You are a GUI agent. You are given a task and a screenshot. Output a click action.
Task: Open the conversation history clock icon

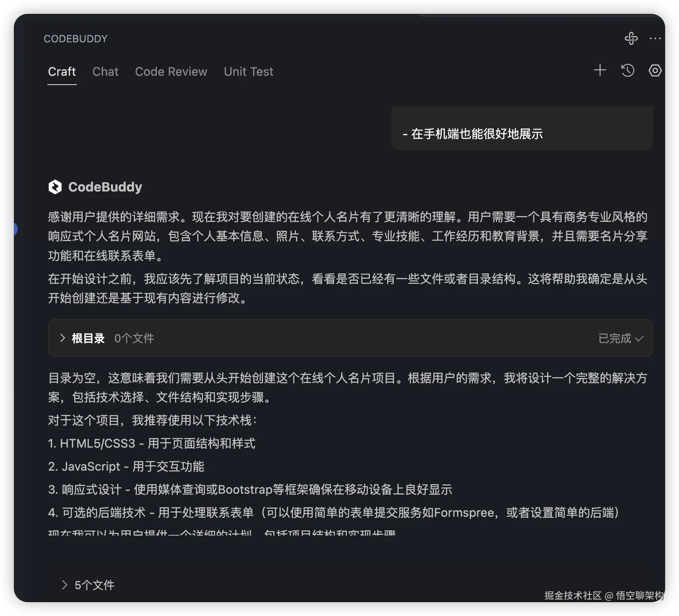click(x=627, y=70)
